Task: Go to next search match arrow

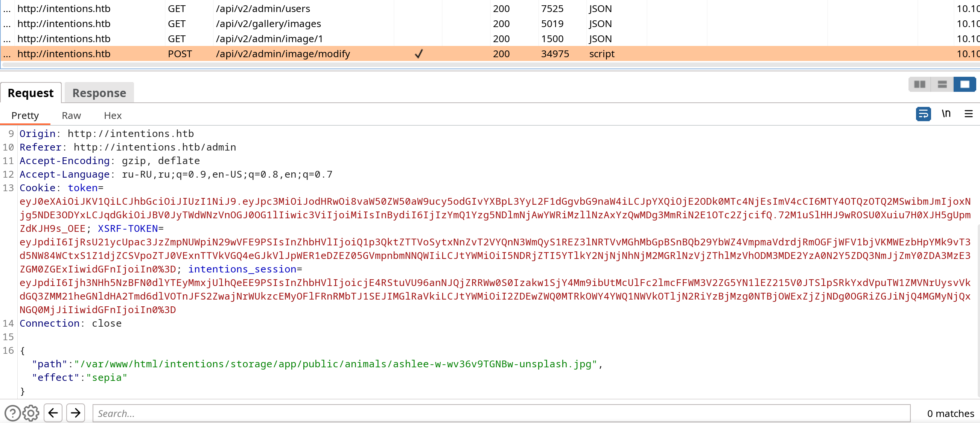Action: [x=76, y=413]
